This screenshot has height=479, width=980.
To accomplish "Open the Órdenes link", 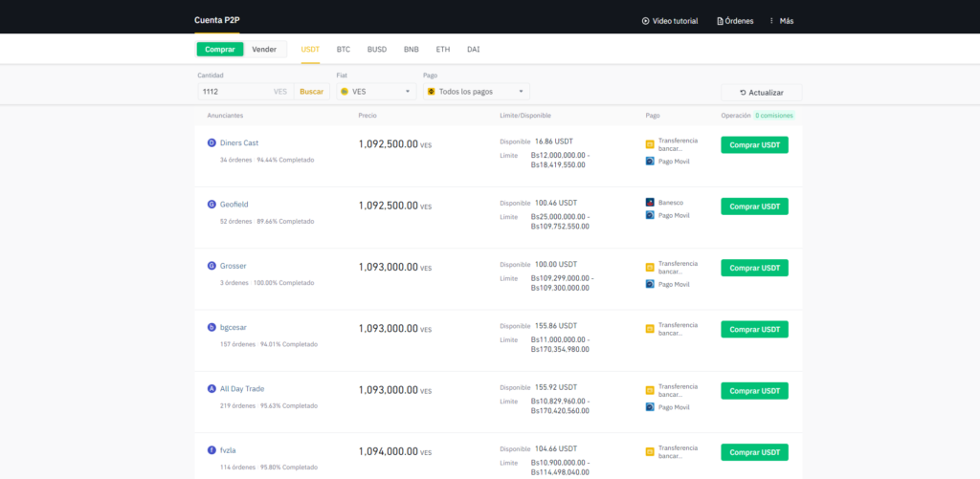I will 735,21.
